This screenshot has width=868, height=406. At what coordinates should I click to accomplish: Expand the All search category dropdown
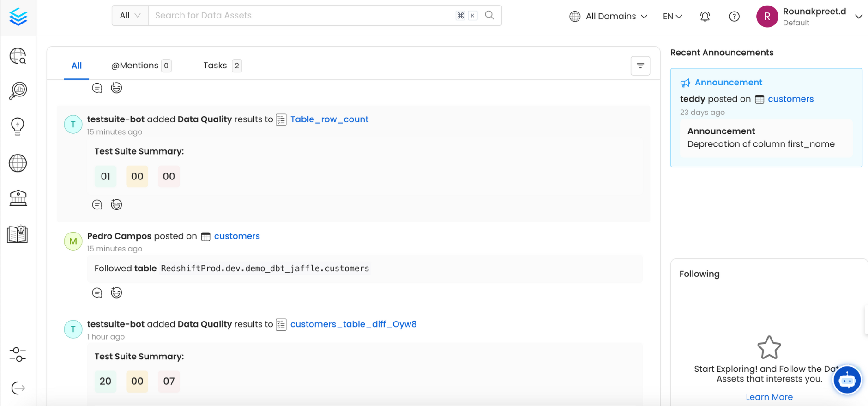pos(130,16)
